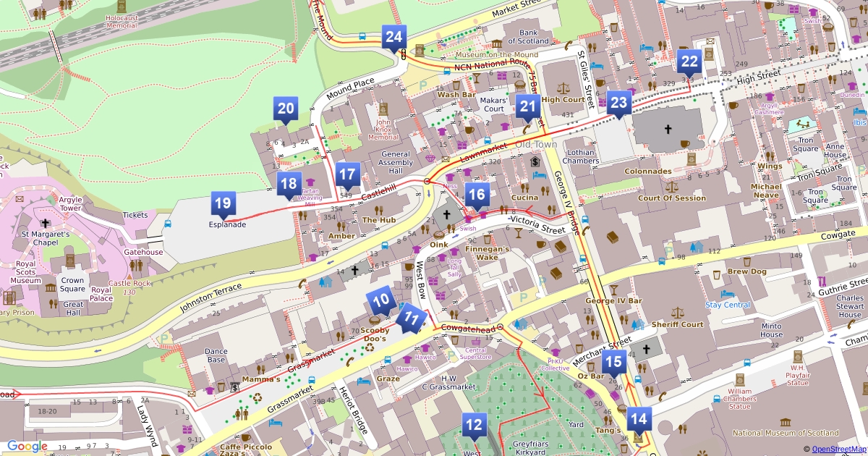Click marker 10 on Grassmarket
This screenshot has width=868, height=456.
380,300
